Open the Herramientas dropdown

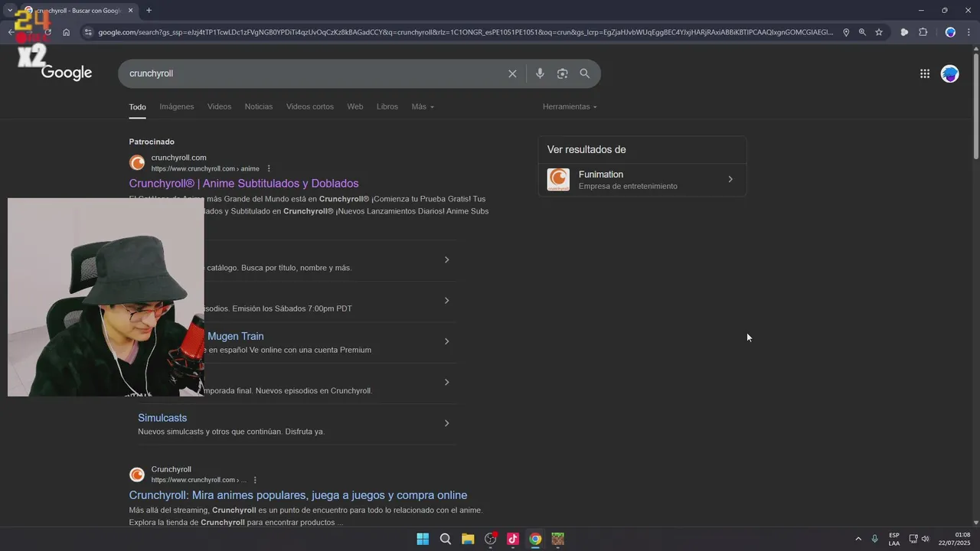pos(570,106)
